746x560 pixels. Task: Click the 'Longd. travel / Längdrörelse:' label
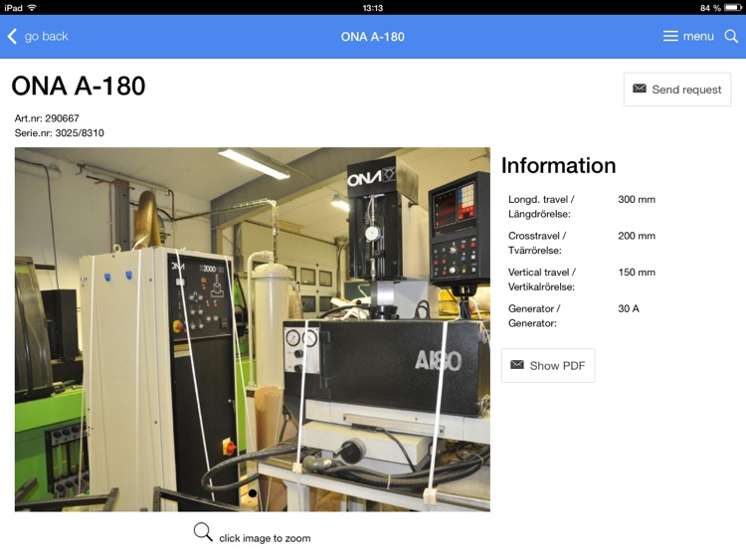tap(541, 207)
